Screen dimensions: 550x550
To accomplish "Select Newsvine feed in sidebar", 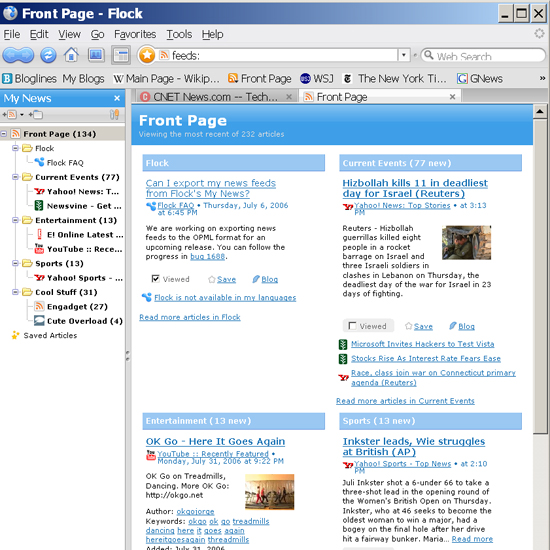I will [78, 206].
